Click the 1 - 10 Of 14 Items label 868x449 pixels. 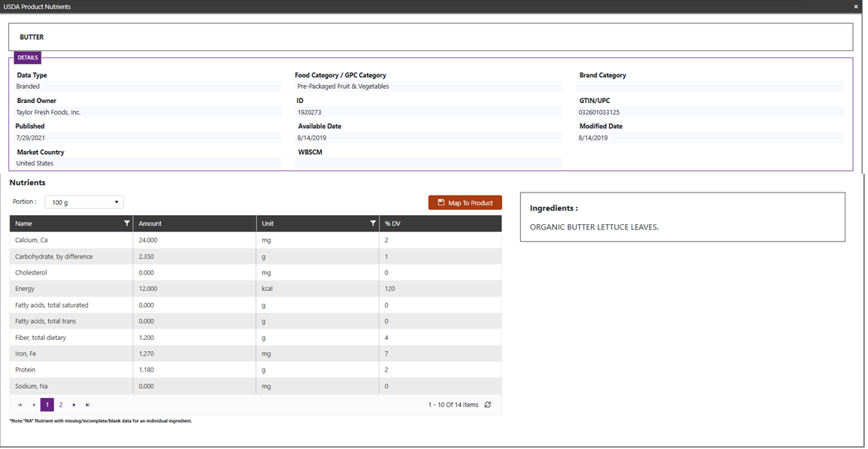tap(453, 405)
